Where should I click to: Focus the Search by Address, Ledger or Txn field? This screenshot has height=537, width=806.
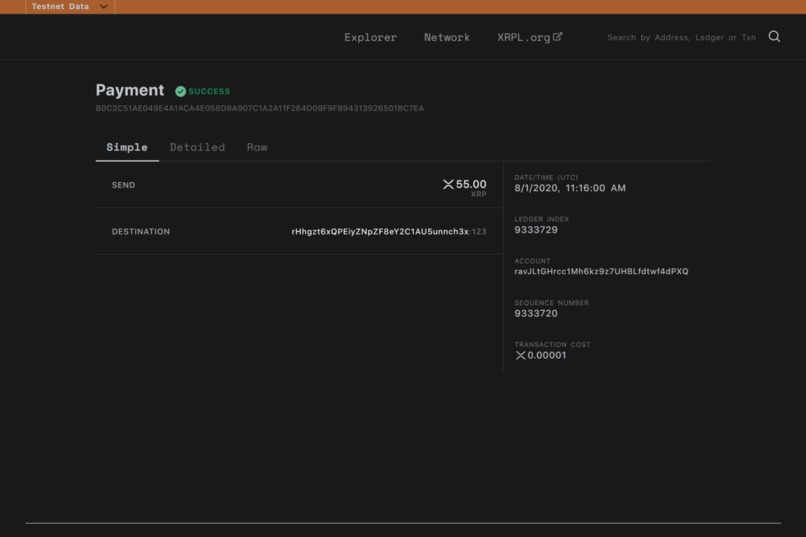[682, 38]
